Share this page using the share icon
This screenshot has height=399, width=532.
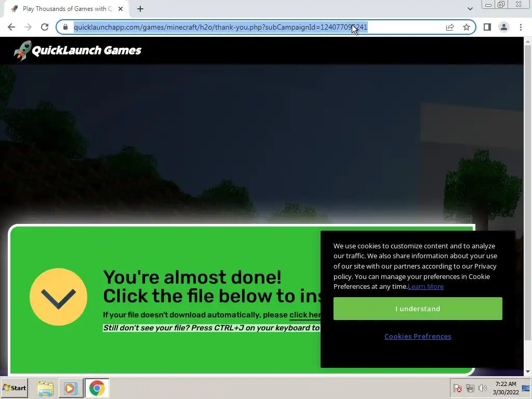tap(450, 27)
